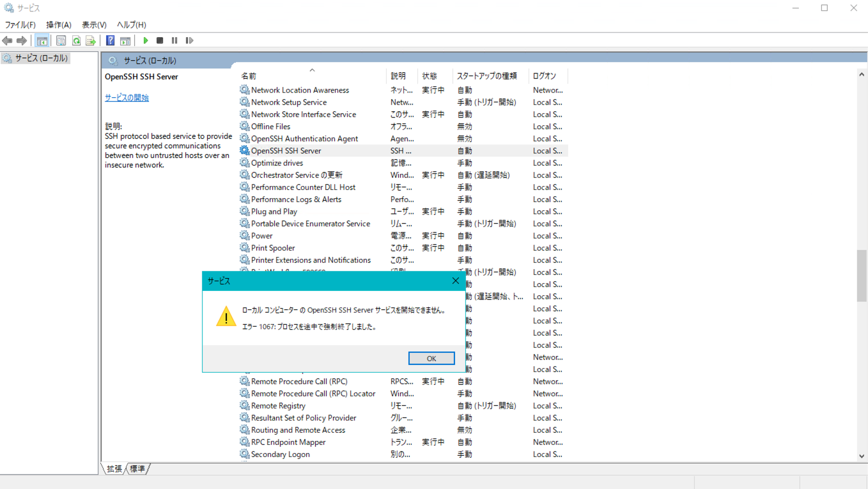The image size is (868, 489).
Task: Close the サービス error dialog with X
Action: pos(456,281)
